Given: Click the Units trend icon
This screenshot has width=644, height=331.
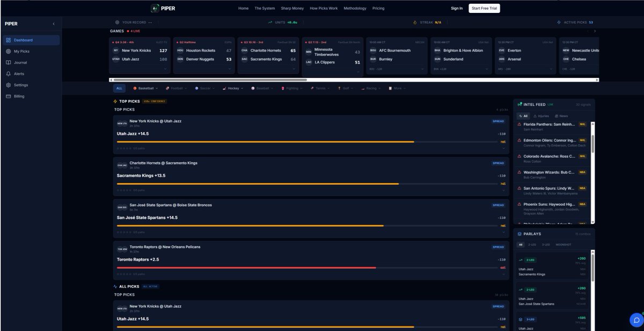Looking at the screenshot, I should (x=270, y=23).
